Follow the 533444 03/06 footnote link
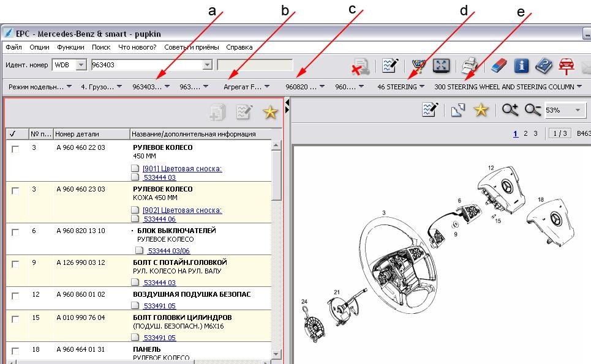The width and height of the screenshot is (591, 364). pyautogui.click(x=169, y=250)
